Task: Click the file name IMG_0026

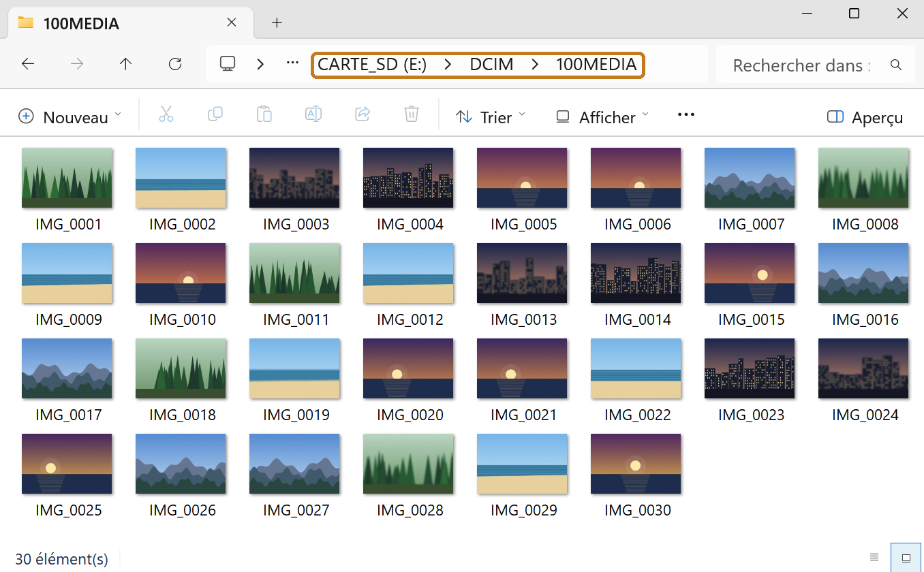Action: 183,510
